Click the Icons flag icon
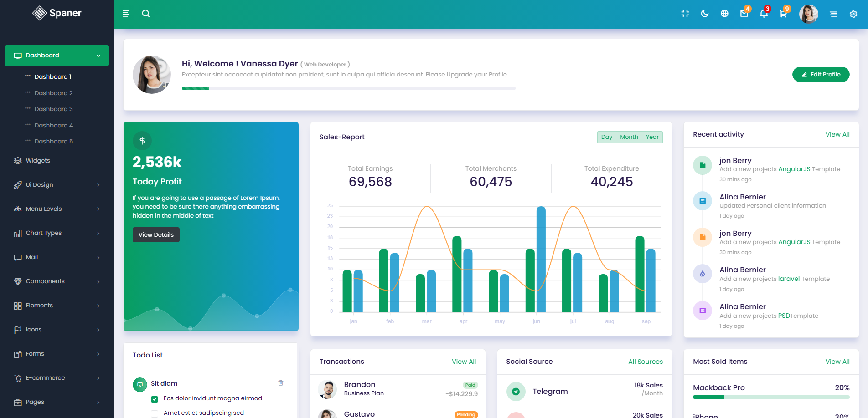868x418 pixels. tap(18, 330)
